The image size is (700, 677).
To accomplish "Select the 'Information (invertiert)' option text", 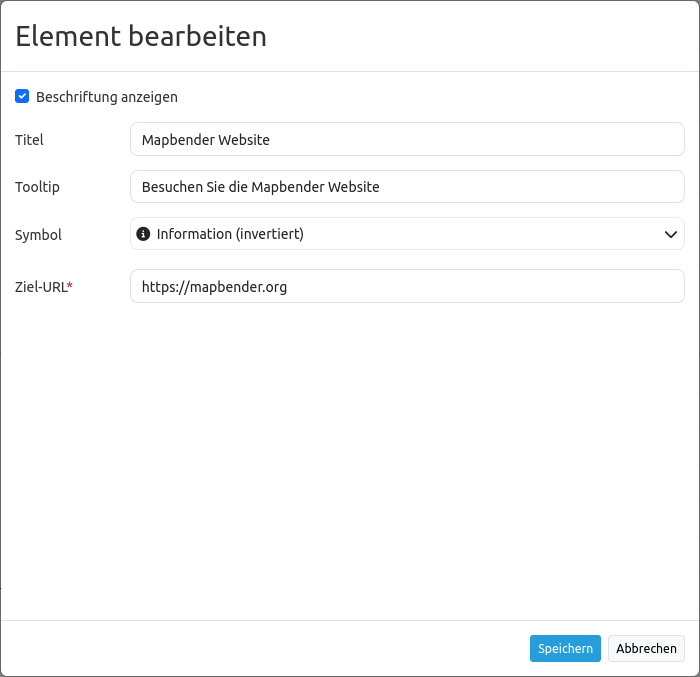I will point(230,234).
